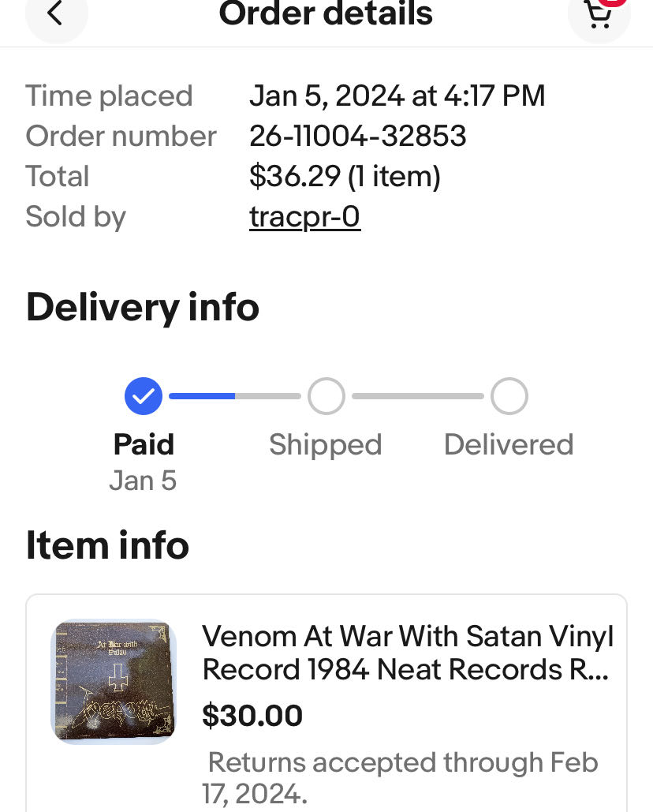Click the blue Paid checkmark icon
653x812 pixels.
(144, 396)
